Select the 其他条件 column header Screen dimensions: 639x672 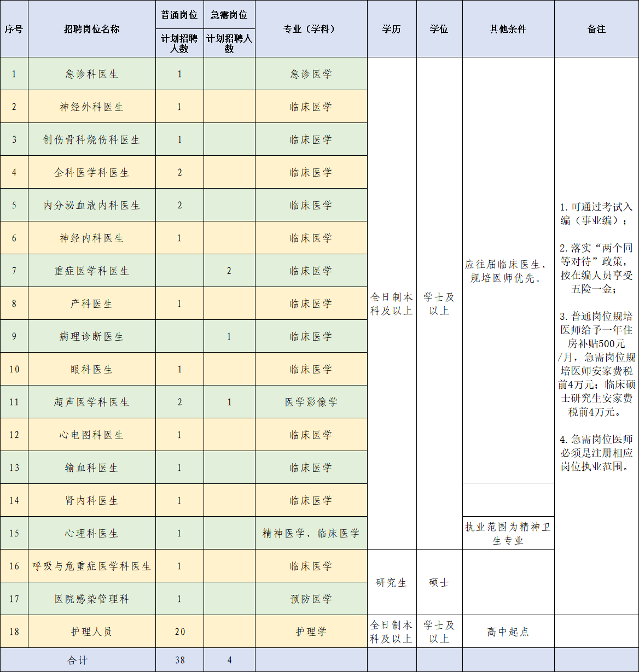tap(508, 29)
